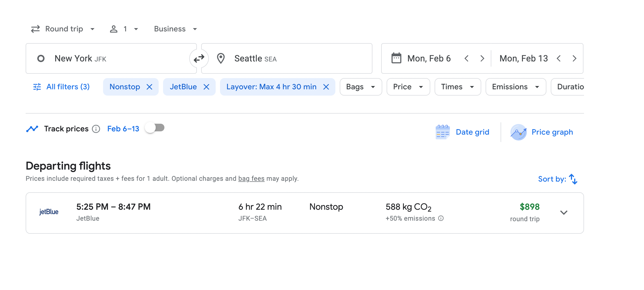Enable the Track prices toggle
The width and height of the screenshot is (644, 290).
[x=155, y=128]
